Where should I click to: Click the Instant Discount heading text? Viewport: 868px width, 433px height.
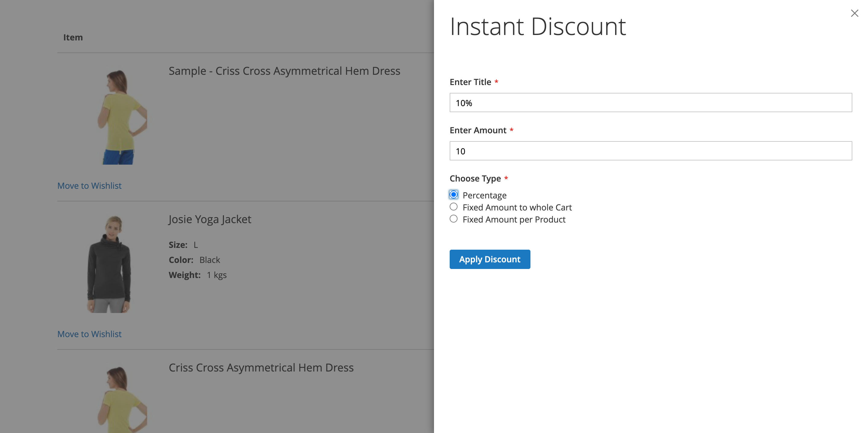click(x=538, y=27)
